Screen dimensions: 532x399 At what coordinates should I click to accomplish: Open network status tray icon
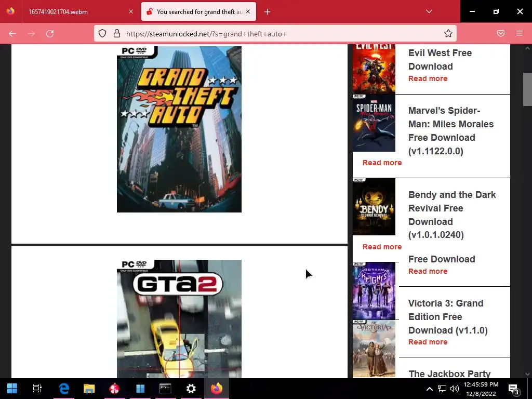pyautogui.click(x=442, y=389)
